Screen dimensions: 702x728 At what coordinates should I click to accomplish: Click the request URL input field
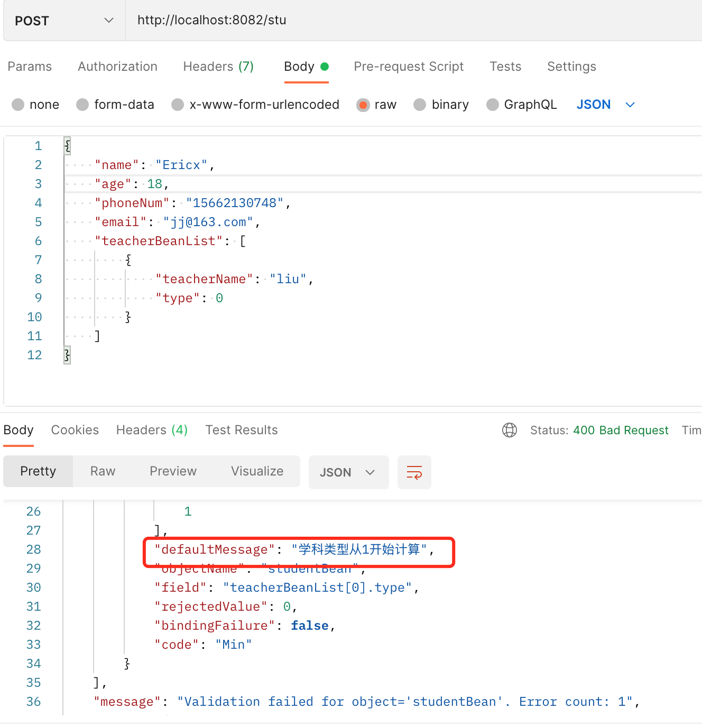click(x=413, y=21)
